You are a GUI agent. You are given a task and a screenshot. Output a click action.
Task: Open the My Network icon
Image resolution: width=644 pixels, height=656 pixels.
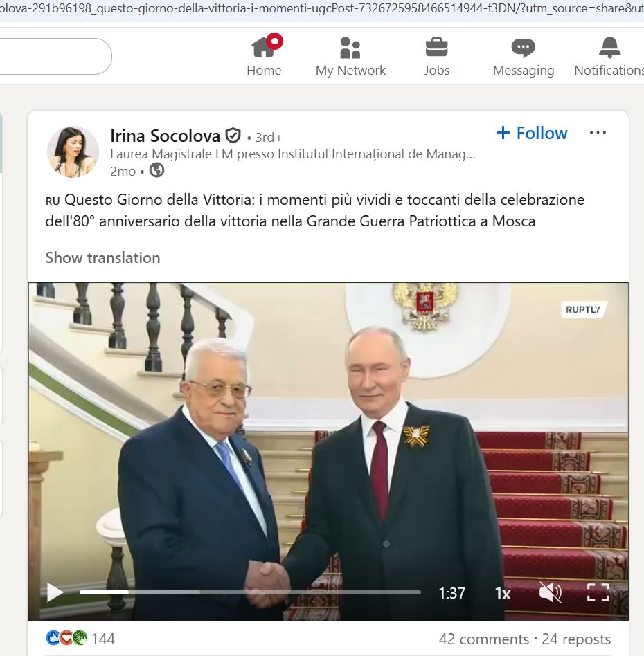350,47
